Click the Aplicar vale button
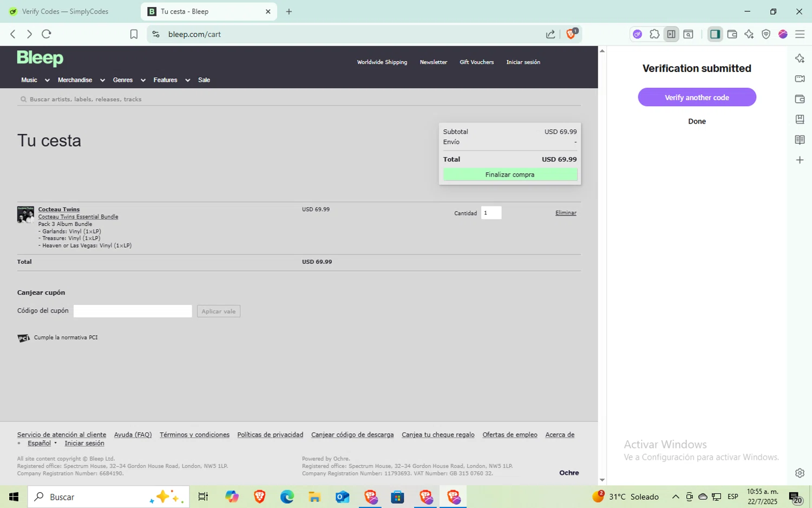This screenshot has width=812, height=508. pos(219,311)
